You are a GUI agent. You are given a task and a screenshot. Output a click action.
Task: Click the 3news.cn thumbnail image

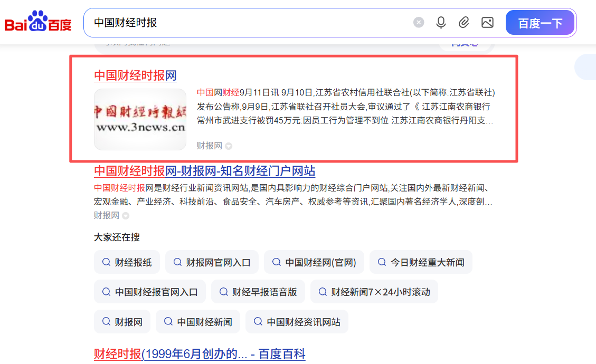[140, 119]
